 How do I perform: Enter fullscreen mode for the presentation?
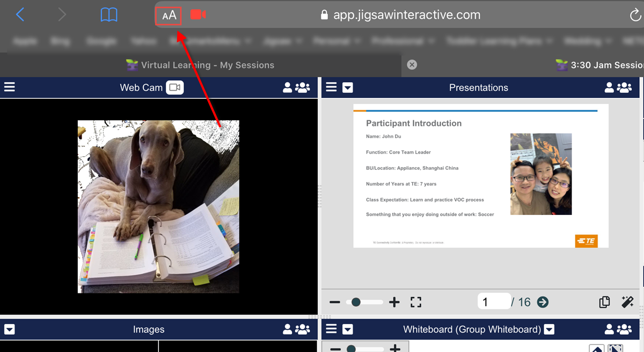[x=416, y=302]
